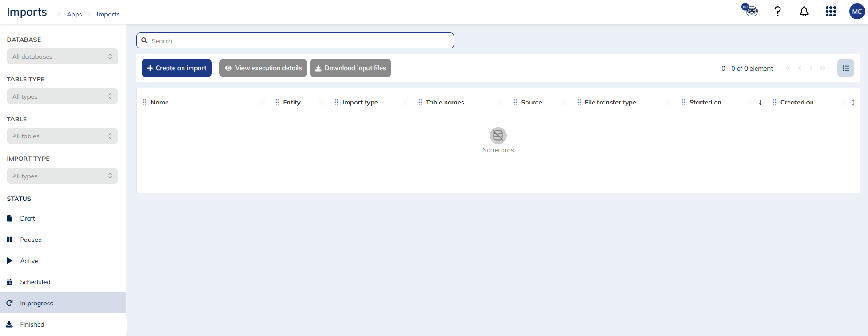Viewport: 868px width, 336px height.
Task: Select the Finished status item
Action: [x=32, y=324]
